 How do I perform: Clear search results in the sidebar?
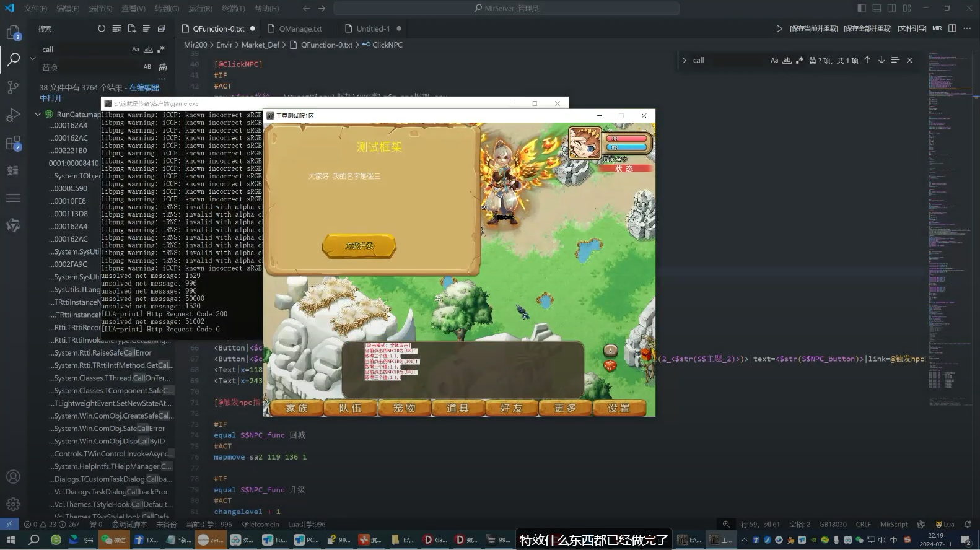(116, 28)
